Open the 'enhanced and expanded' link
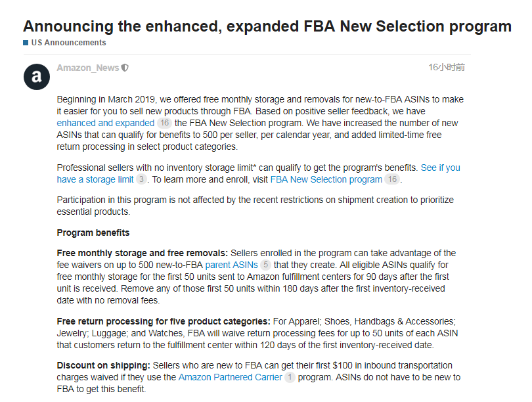The width and height of the screenshot is (532, 402). pyautogui.click(x=106, y=123)
